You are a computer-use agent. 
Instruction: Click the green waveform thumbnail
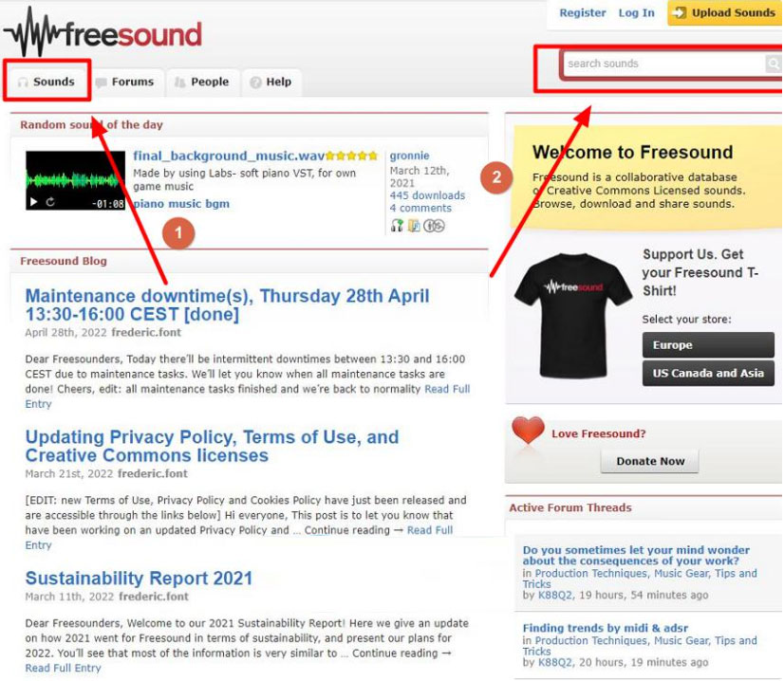76,180
